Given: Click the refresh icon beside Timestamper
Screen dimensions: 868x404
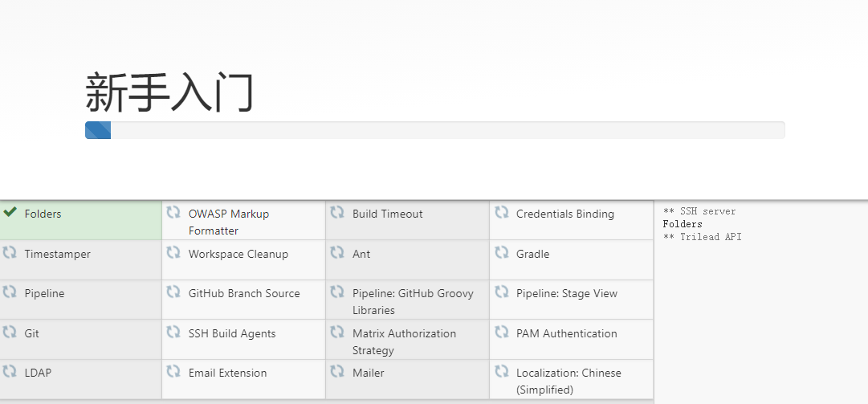Looking at the screenshot, I should pyautogui.click(x=10, y=252).
